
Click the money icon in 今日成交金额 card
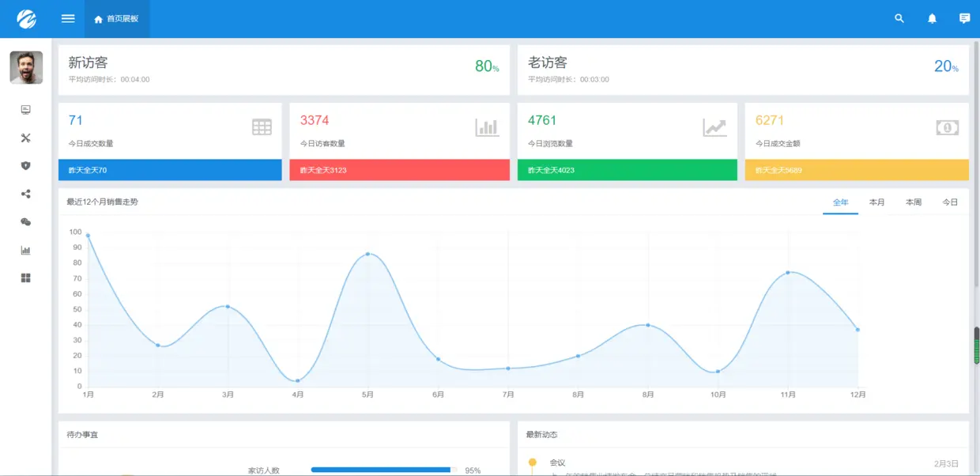click(947, 127)
